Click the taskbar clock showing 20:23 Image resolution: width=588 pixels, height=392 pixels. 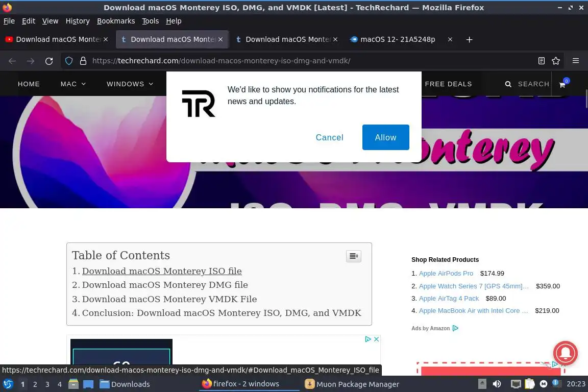(x=576, y=384)
